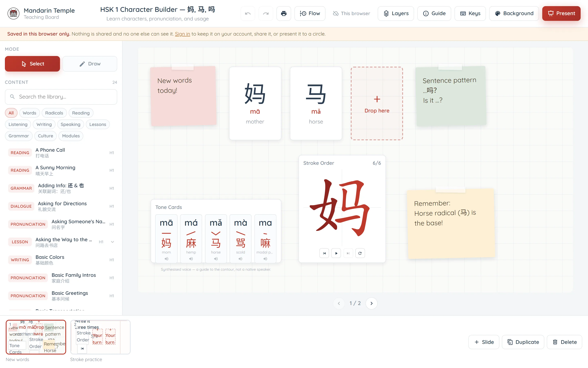The image size is (588, 368).
Task: Duplicate the current slide
Action: [x=523, y=342]
